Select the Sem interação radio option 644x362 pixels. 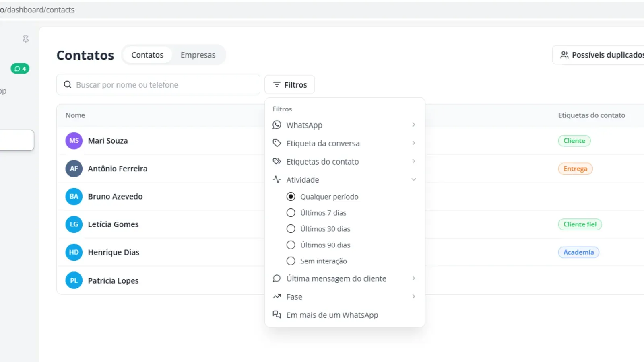click(291, 261)
